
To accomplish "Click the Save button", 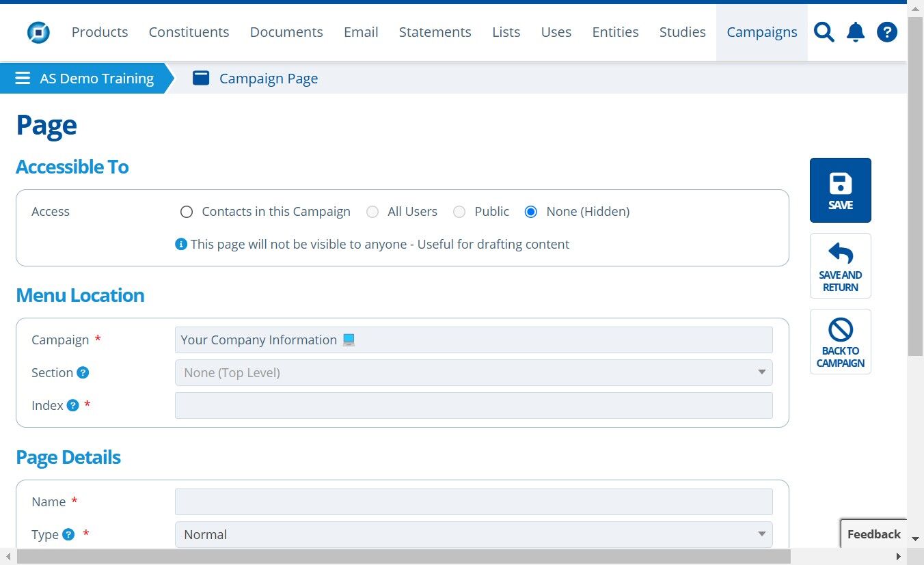I will coord(840,190).
